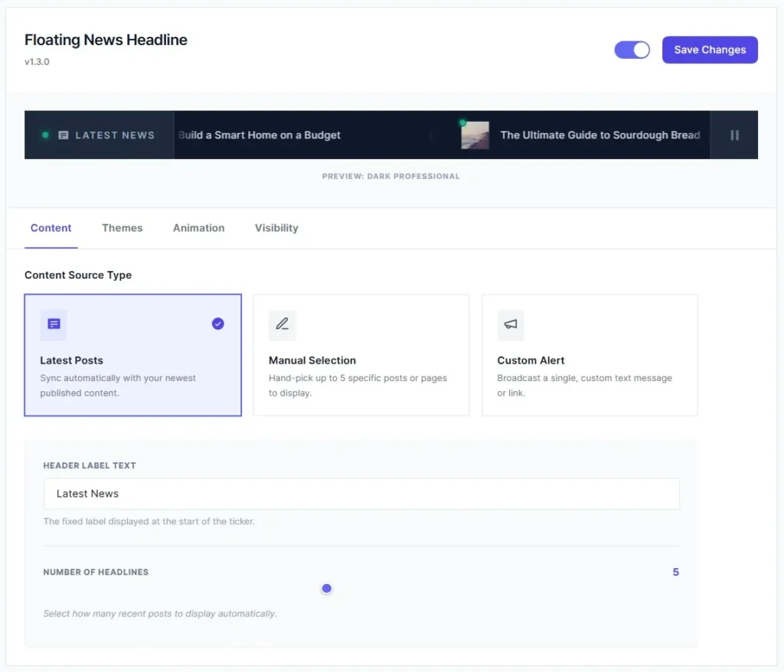Click the sourdough post thumbnail in ticker
The height and width of the screenshot is (672, 784).
(x=475, y=135)
